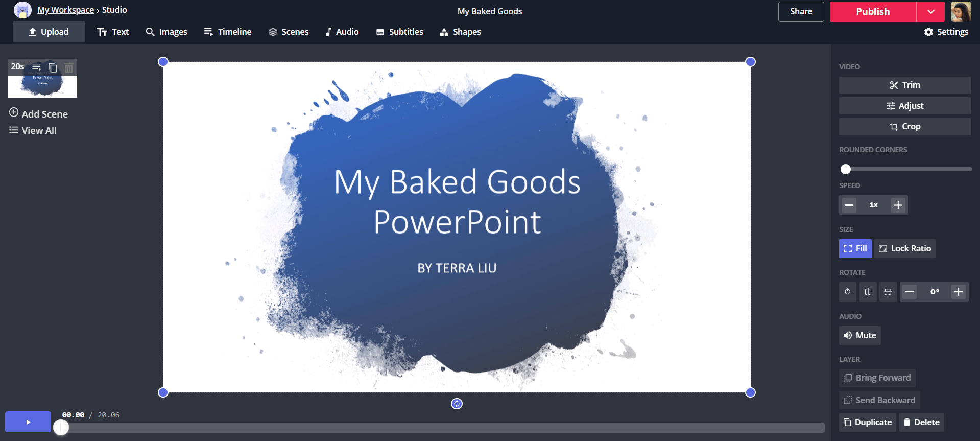This screenshot has height=441, width=980.
Task: Open the Text tool
Action: 113,32
